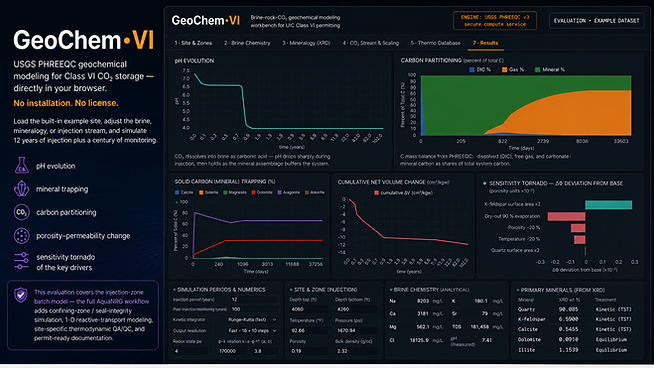Click the 'No installation. No license.' orange text

[65, 103]
